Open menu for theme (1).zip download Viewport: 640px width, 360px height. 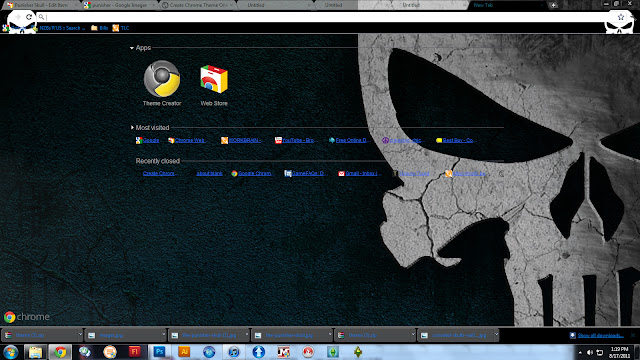[x=413, y=335]
